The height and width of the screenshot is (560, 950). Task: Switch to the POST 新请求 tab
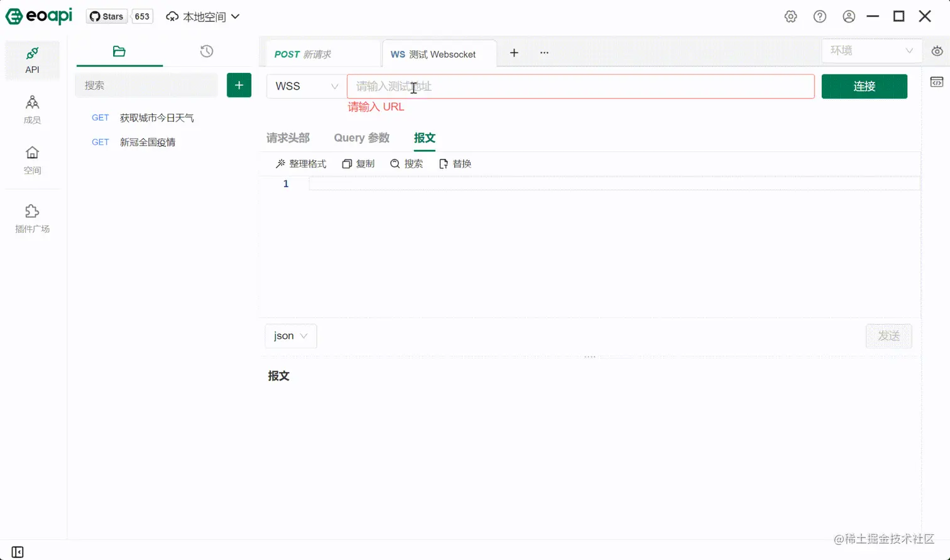pos(323,54)
